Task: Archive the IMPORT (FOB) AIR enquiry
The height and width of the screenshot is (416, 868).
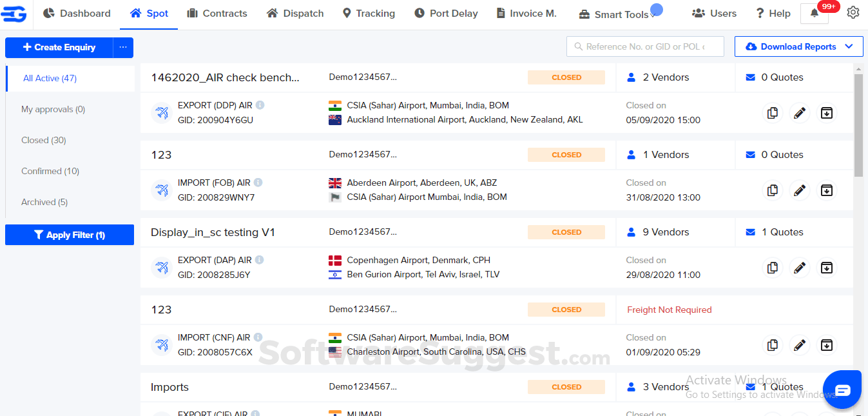Action: tap(826, 190)
